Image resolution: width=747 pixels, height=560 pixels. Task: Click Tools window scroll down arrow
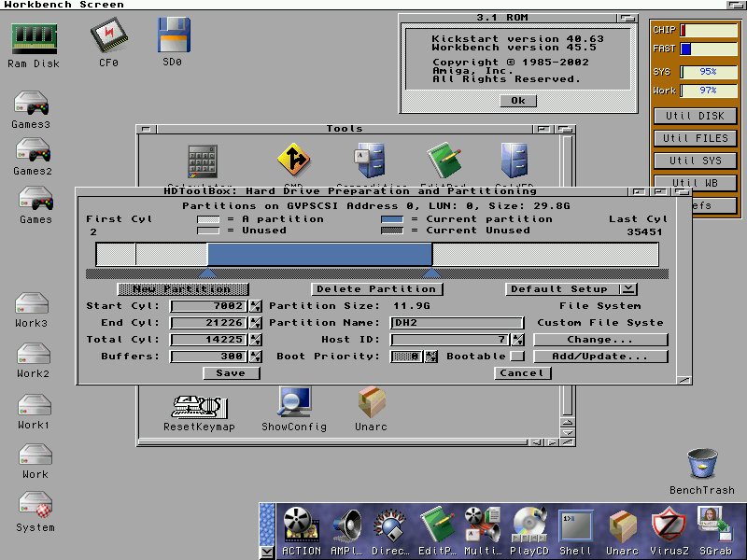pyautogui.click(x=567, y=432)
